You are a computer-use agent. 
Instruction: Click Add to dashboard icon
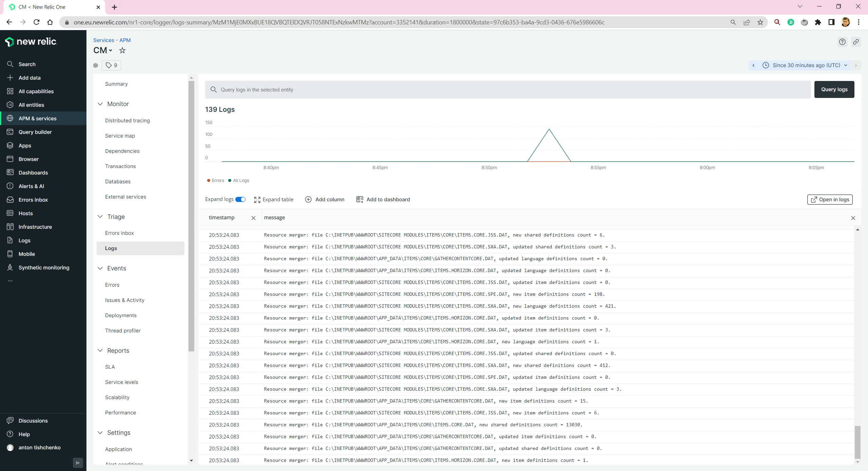359,199
